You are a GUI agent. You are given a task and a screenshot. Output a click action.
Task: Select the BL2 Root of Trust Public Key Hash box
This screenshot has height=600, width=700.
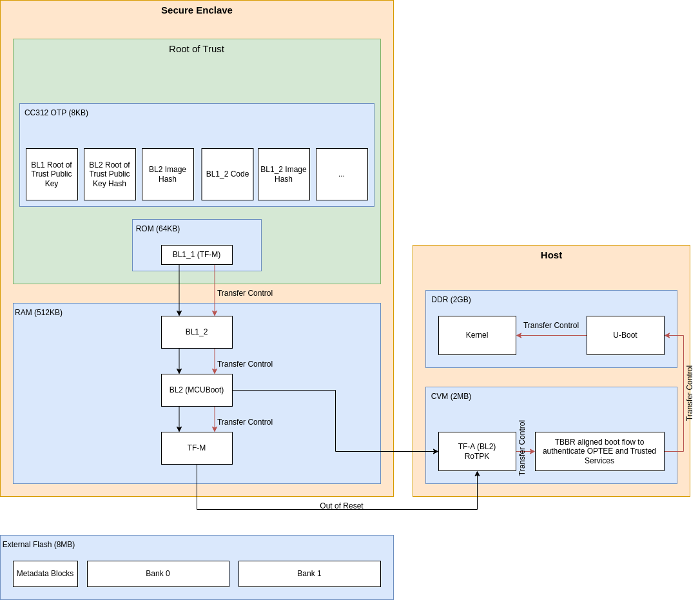[110, 174]
